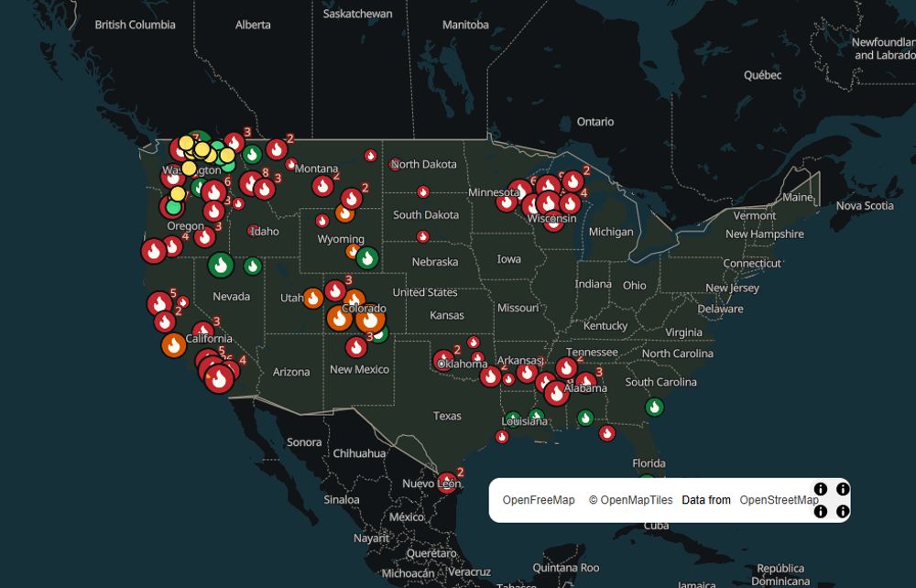Click the green marker in southeast Colorado
Image resolution: width=916 pixels, height=588 pixels.
379,333
